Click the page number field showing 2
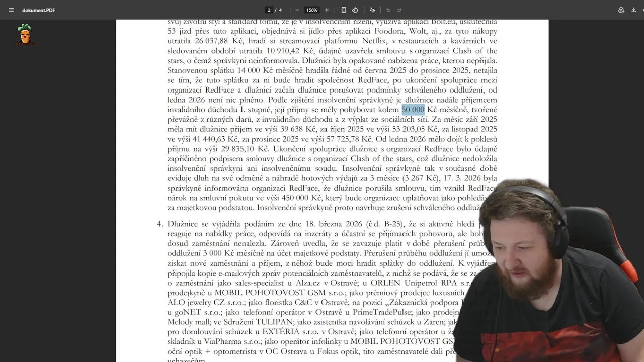This screenshot has height=362, width=644. pos(269,10)
